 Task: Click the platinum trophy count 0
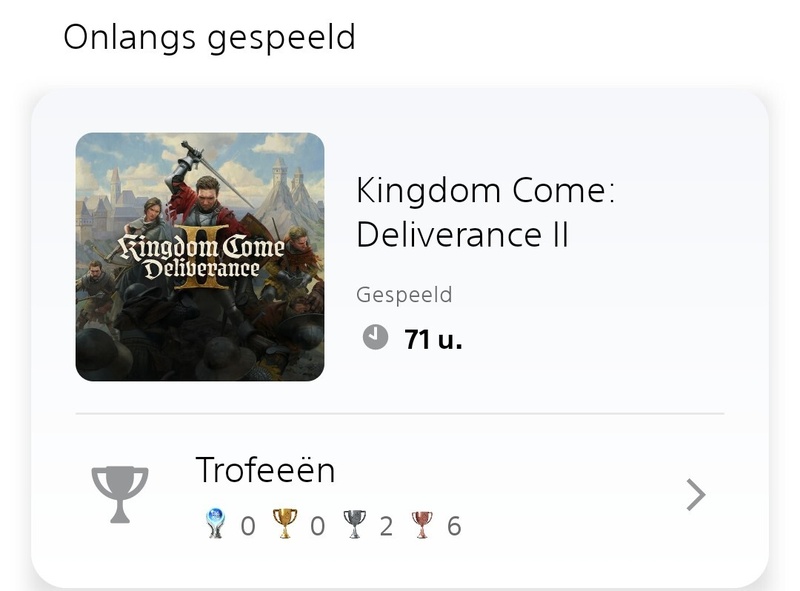tap(248, 525)
